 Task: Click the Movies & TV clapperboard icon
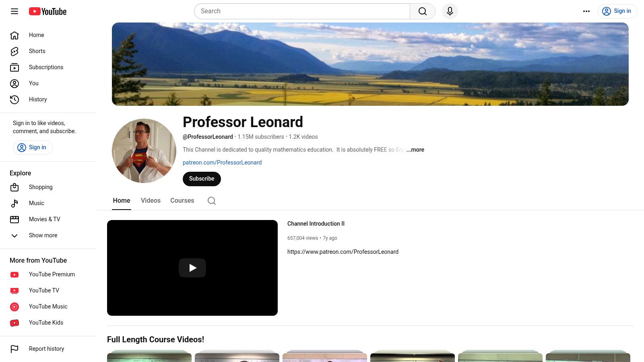point(14,220)
